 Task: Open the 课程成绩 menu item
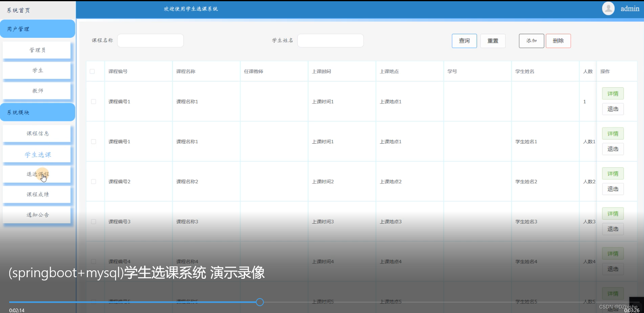click(x=37, y=194)
